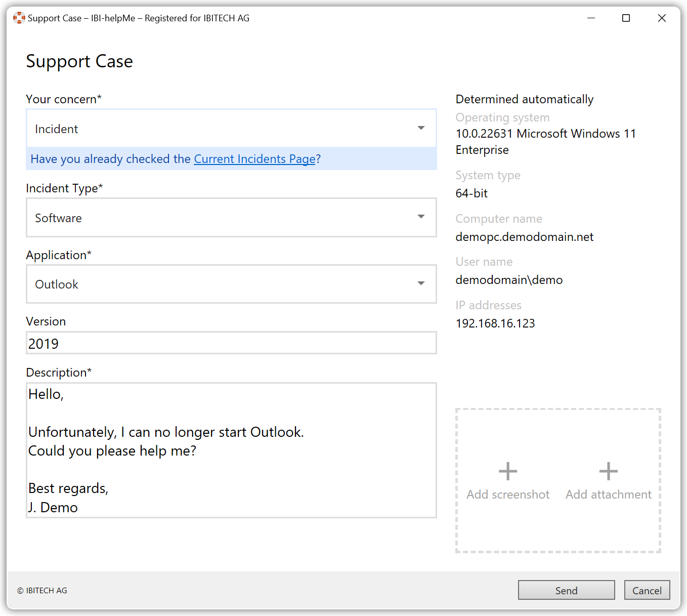
Task: Open the Current Incidents Page link
Action: [x=254, y=159]
